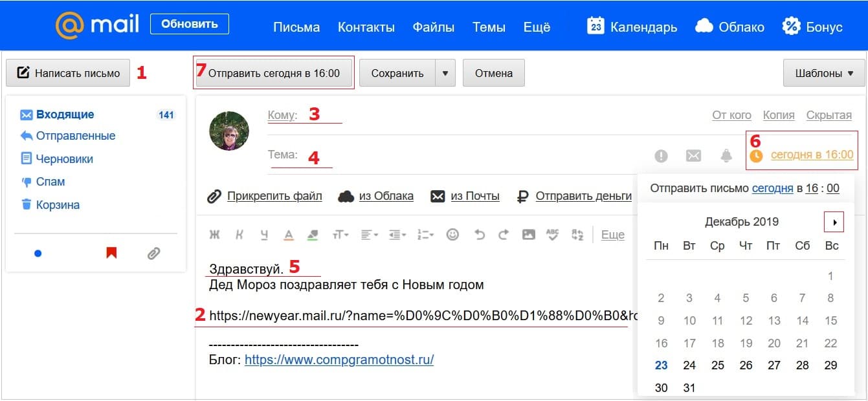This screenshot has width=868, height=401.
Task: Toggle bold text formatting
Action: 214,235
